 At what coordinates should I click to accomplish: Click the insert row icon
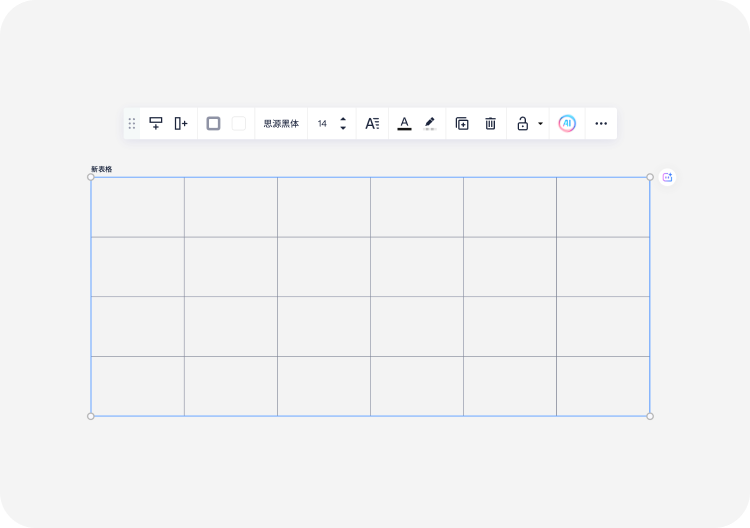point(155,123)
